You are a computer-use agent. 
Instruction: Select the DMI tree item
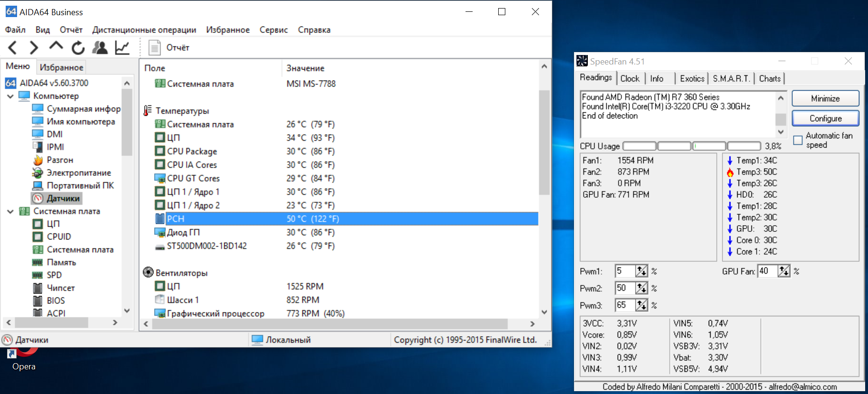(x=47, y=135)
